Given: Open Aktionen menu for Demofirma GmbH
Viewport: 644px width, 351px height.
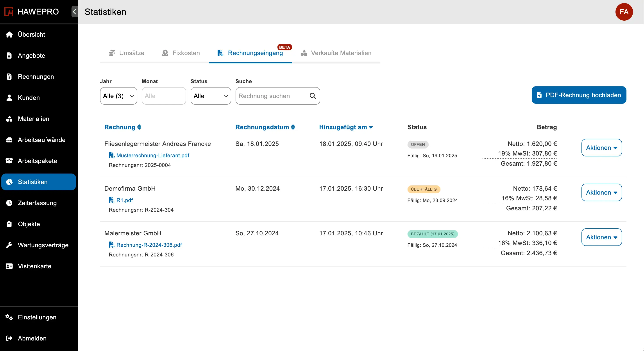Looking at the screenshot, I should tap(601, 192).
